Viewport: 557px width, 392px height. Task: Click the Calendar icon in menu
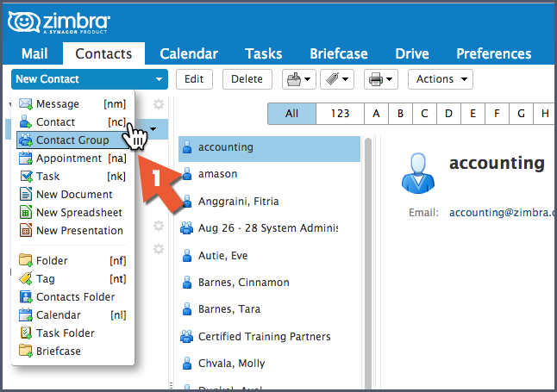[x=26, y=314]
